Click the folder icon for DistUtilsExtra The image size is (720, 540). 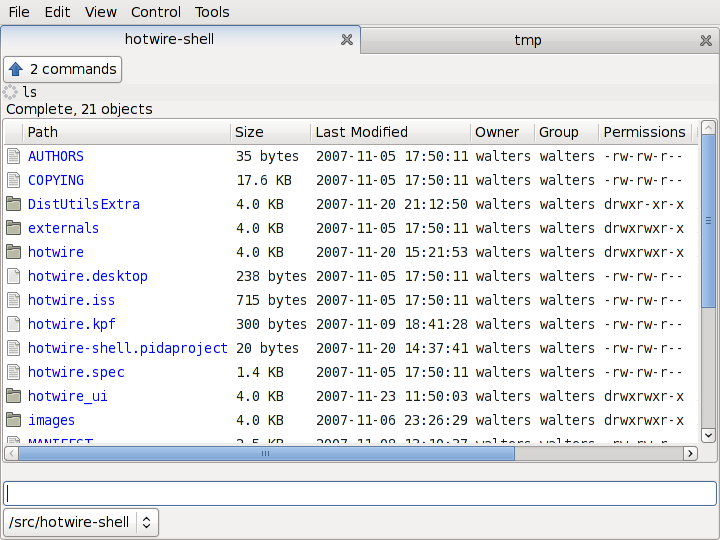point(14,204)
